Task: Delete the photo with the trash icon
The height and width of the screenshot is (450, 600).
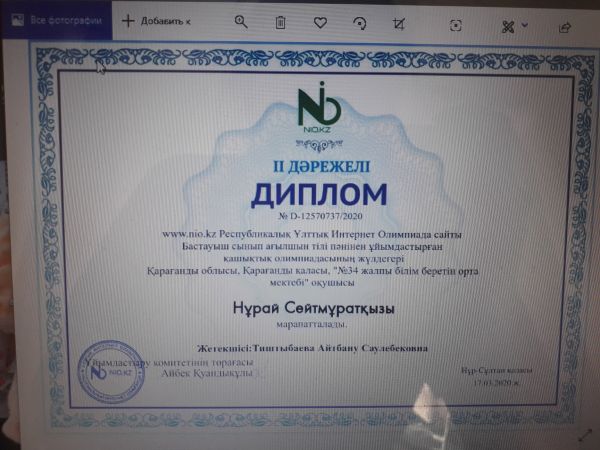Action: (281, 21)
